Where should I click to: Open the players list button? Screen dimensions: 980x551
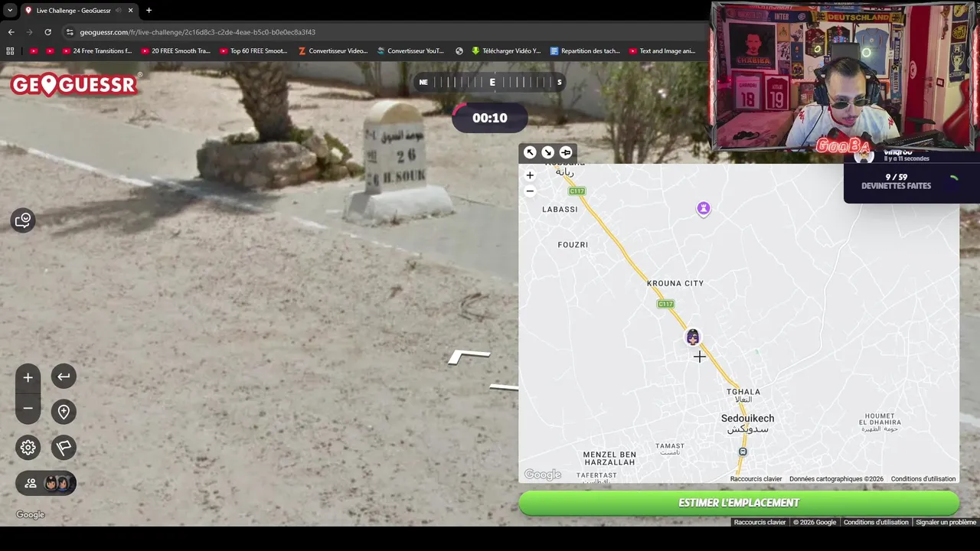pos(46,483)
